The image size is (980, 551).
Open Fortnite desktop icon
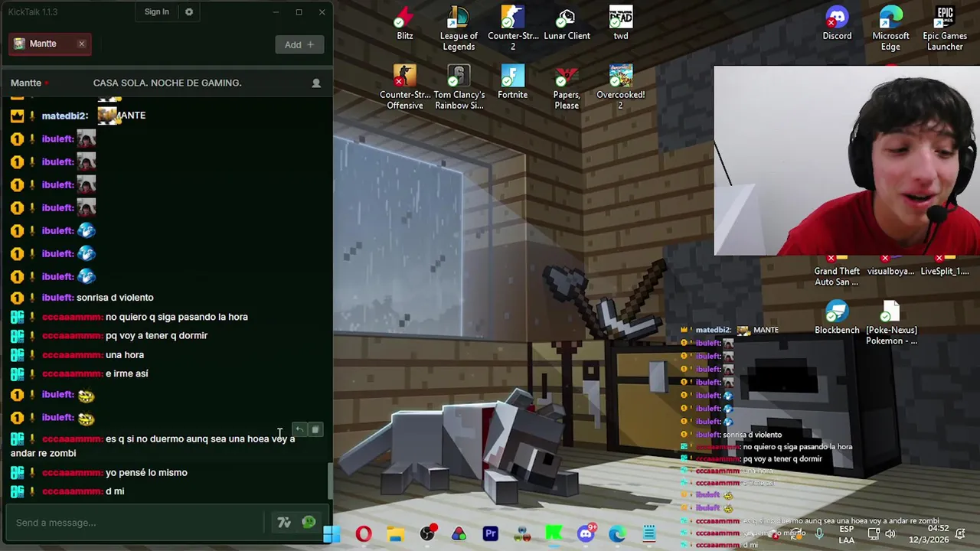pyautogui.click(x=513, y=83)
